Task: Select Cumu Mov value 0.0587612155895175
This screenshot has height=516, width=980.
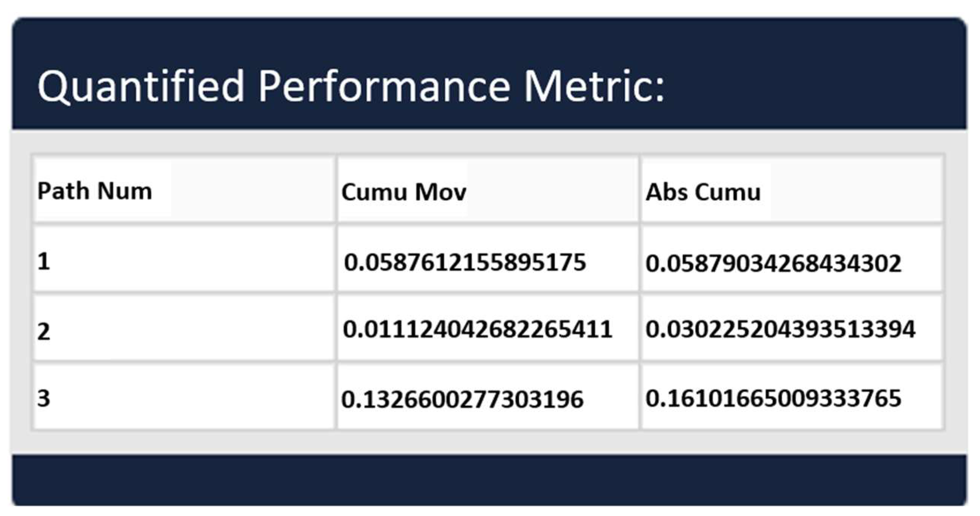Action: coord(465,263)
